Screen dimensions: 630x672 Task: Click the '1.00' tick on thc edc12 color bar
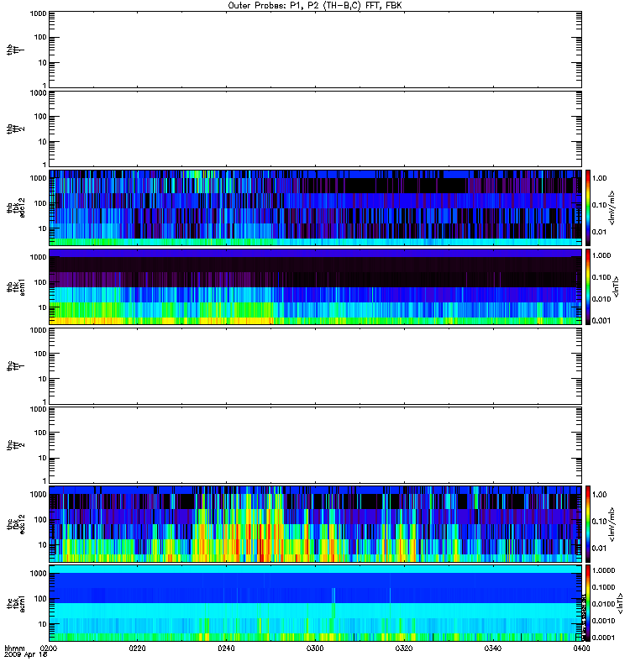point(599,495)
